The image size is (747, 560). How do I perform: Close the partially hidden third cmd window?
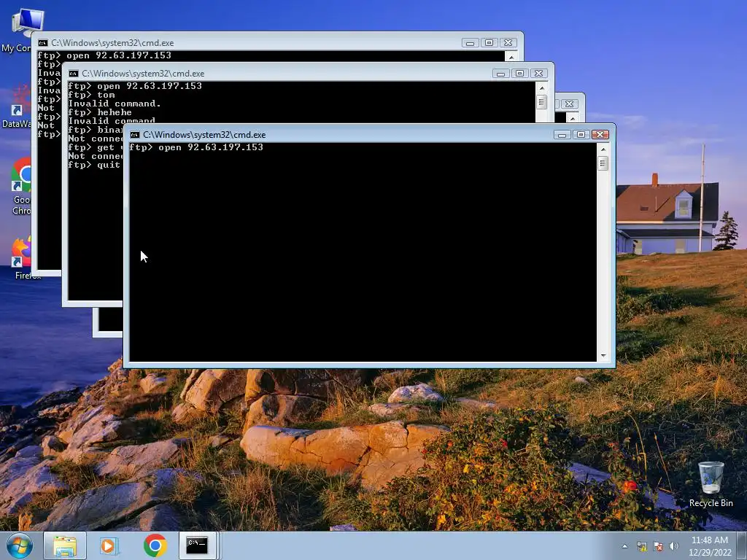(569, 104)
